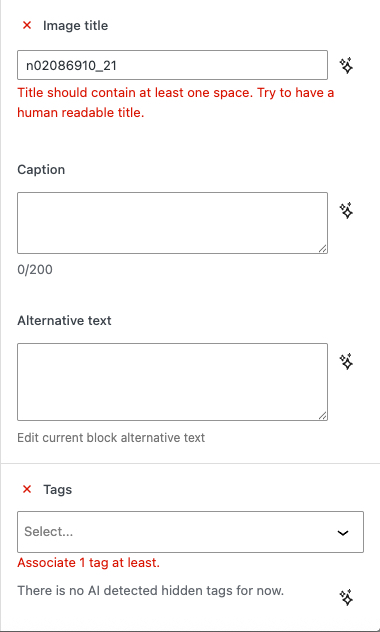Click the Alternative text field label
The image size is (380, 632).
64,321
